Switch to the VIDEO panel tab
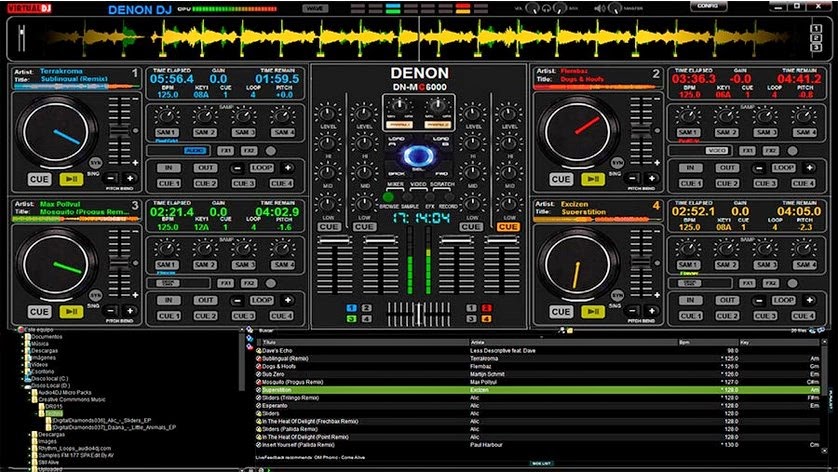This screenshot has width=838, height=472. pos(418,184)
